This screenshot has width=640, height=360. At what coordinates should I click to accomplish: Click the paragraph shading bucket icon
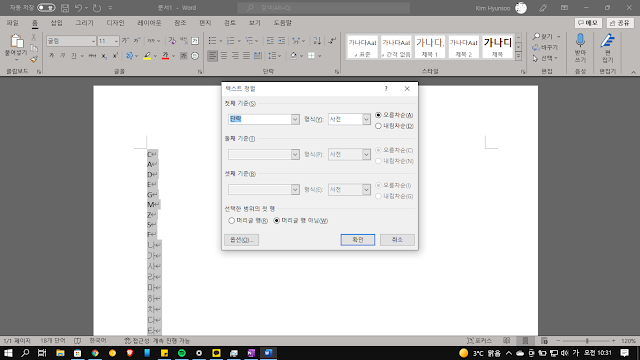point(293,56)
